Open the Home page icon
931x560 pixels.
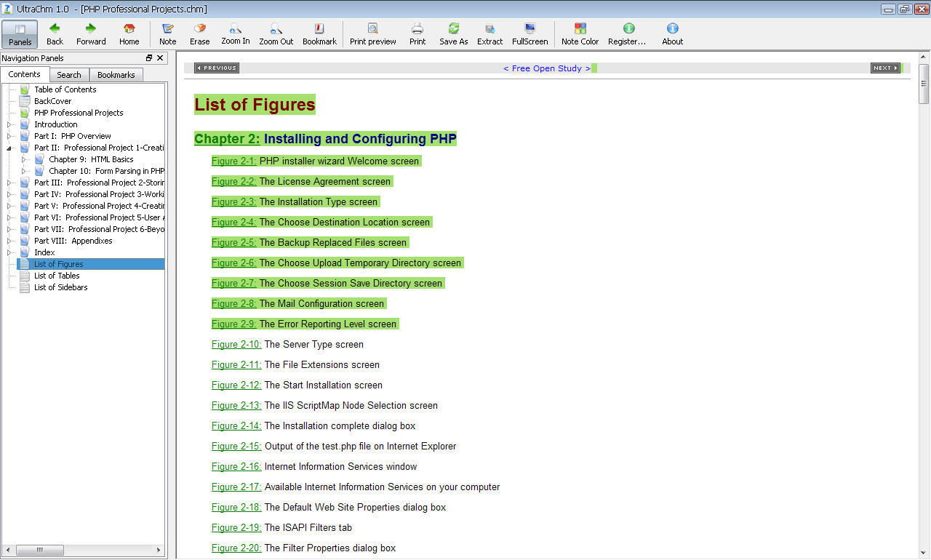pos(129,29)
